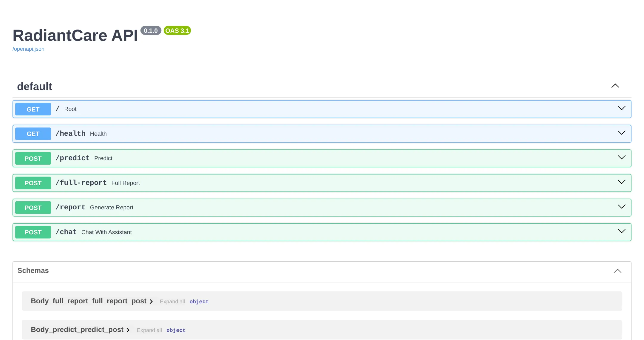
Task: Click the Root endpoint description
Action: coord(70,109)
